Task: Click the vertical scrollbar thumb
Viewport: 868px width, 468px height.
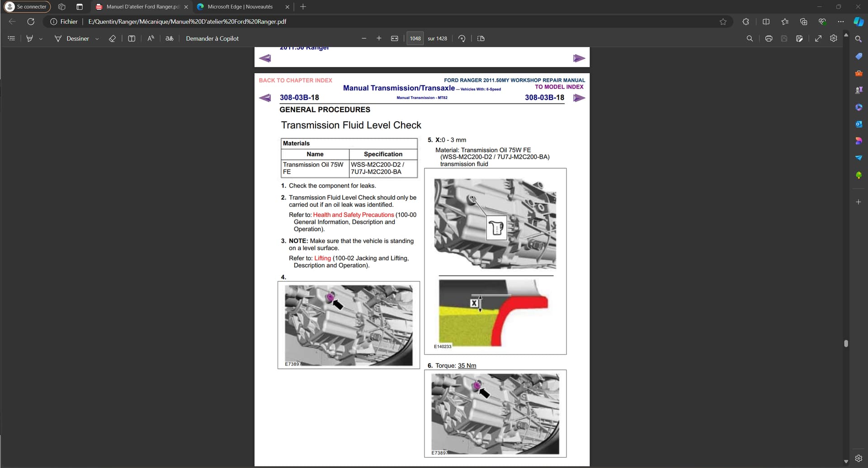Action: point(846,343)
